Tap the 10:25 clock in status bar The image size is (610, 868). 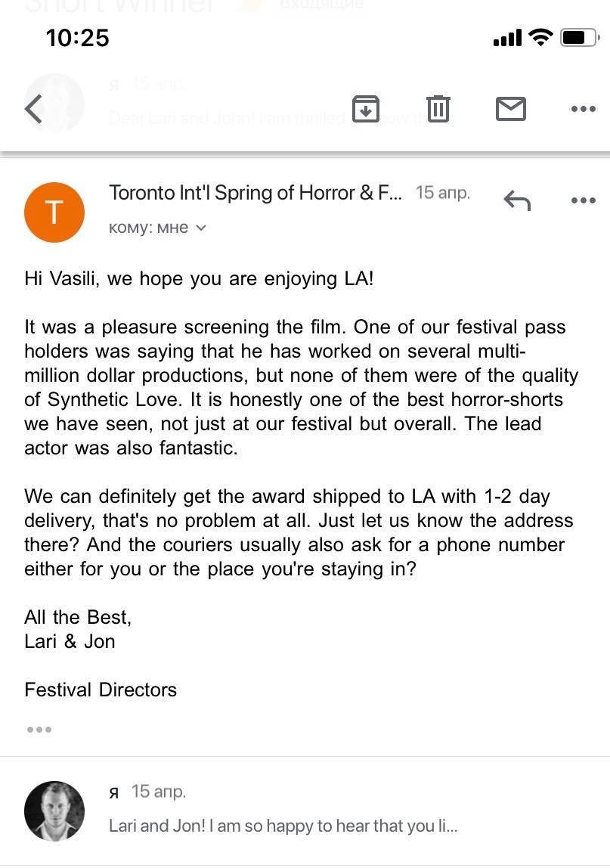coord(77,37)
